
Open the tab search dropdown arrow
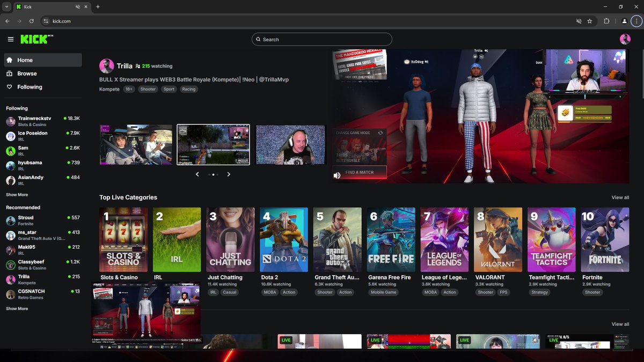click(5, 7)
